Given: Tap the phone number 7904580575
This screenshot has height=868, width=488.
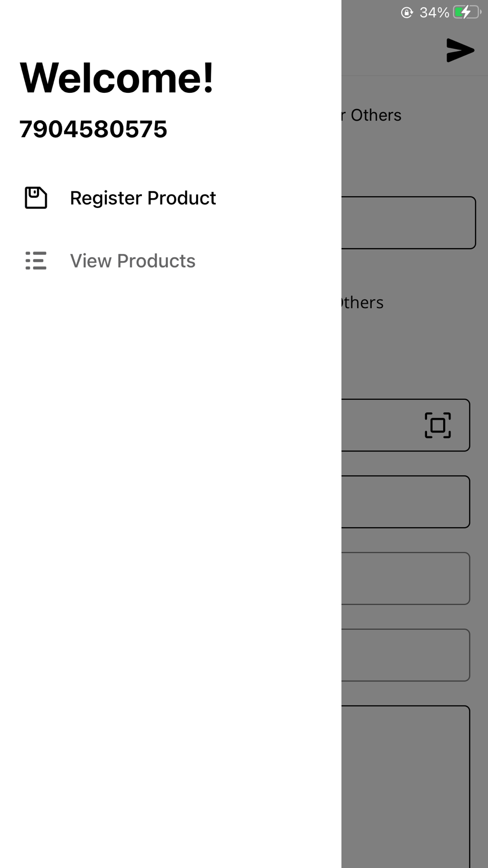Looking at the screenshot, I should (x=93, y=129).
